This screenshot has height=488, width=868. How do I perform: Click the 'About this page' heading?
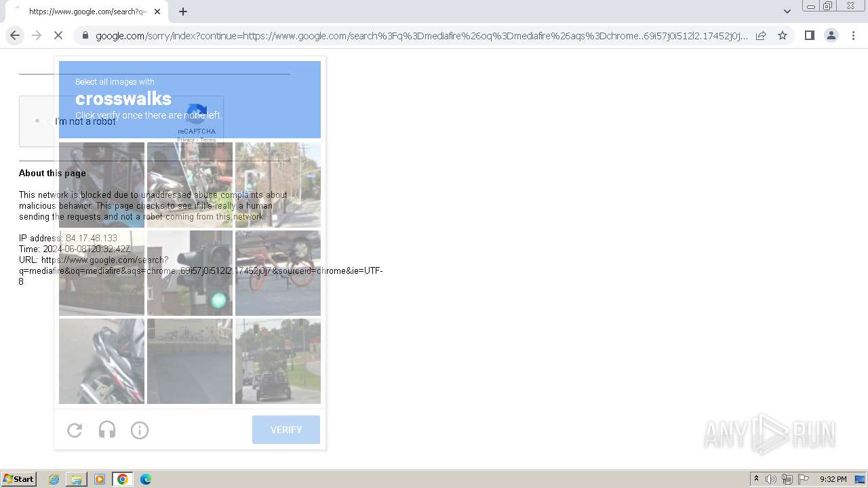[52, 173]
